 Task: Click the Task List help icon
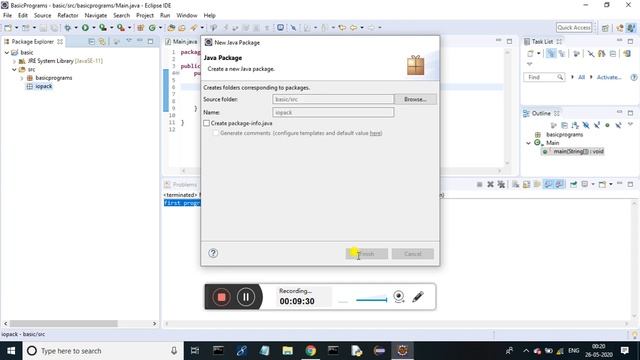coord(634,77)
